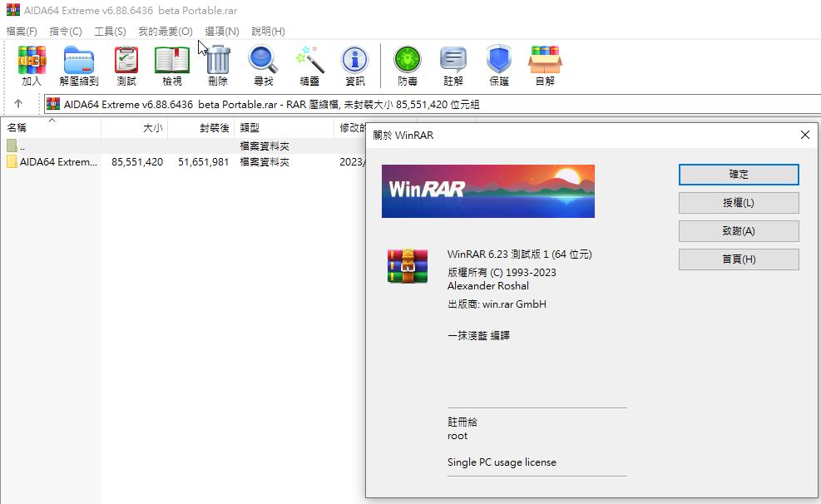821x504 pixels.
Task: Go up one level with arrow icon
Action: click(18, 104)
